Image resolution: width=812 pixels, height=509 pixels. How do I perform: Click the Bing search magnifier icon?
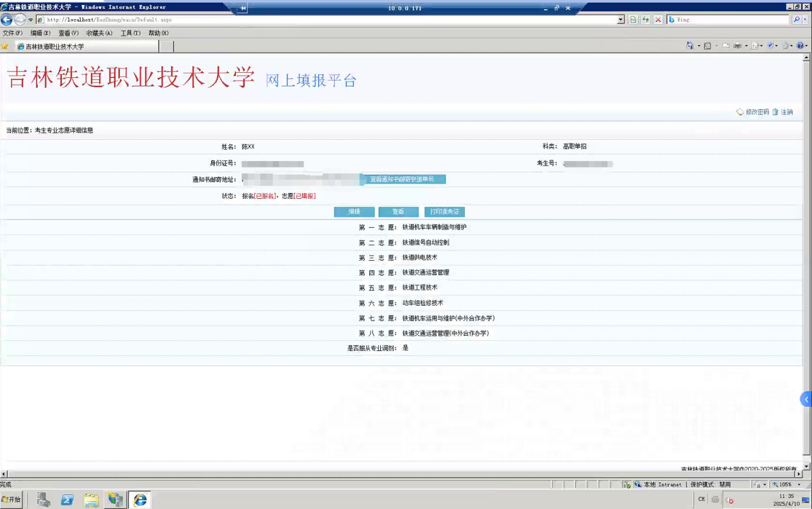[x=797, y=20]
